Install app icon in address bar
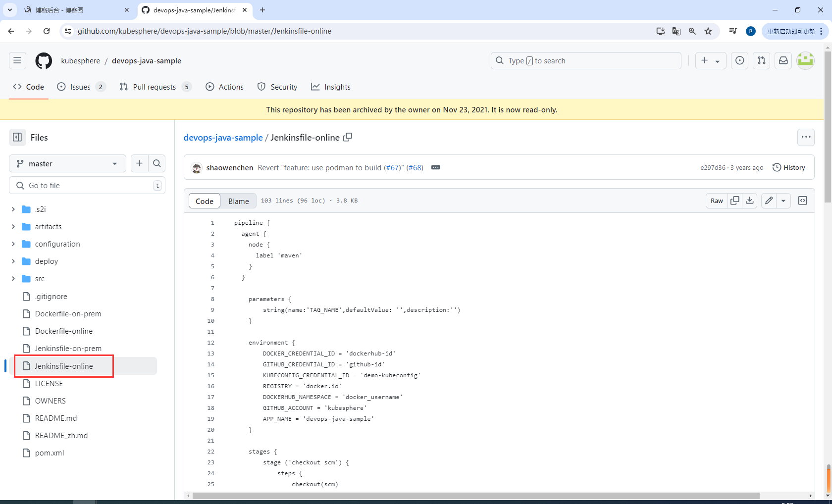The image size is (832, 504). pos(661,31)
